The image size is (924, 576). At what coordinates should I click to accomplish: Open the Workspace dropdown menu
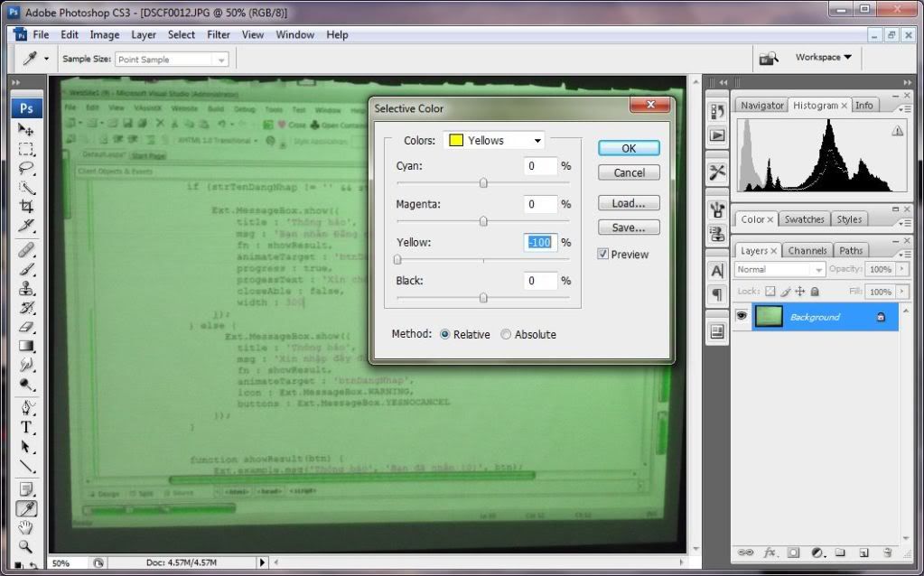click(x=823, y=58)
